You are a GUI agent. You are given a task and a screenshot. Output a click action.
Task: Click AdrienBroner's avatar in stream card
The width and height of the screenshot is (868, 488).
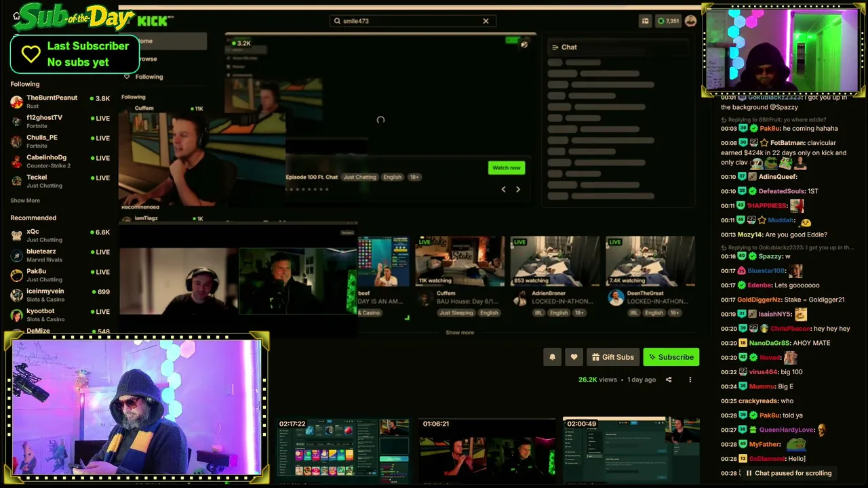coord(520,298)
